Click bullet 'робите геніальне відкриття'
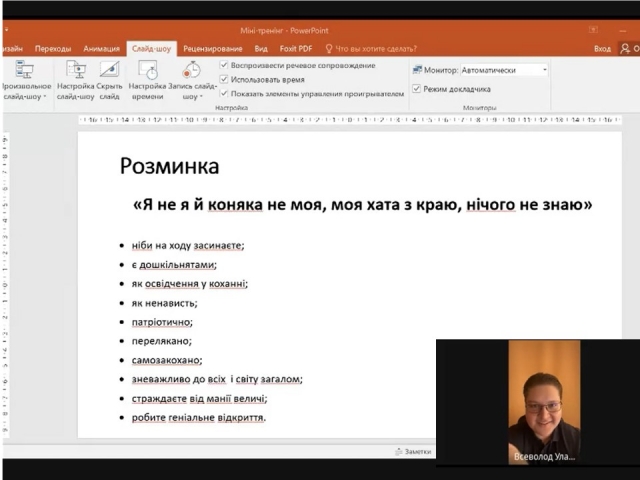The image size is (640, 480). [x=199, y=418]
